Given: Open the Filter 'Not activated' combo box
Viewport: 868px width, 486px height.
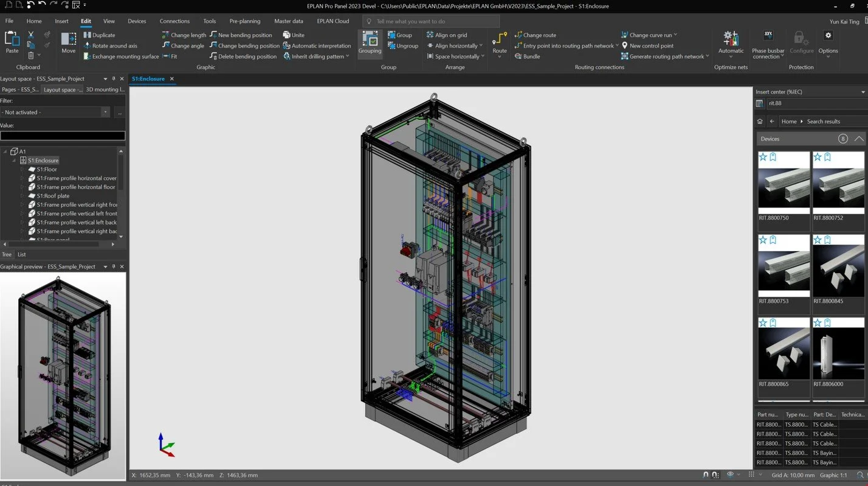Looking at the screenshot, I should [55, 113].
